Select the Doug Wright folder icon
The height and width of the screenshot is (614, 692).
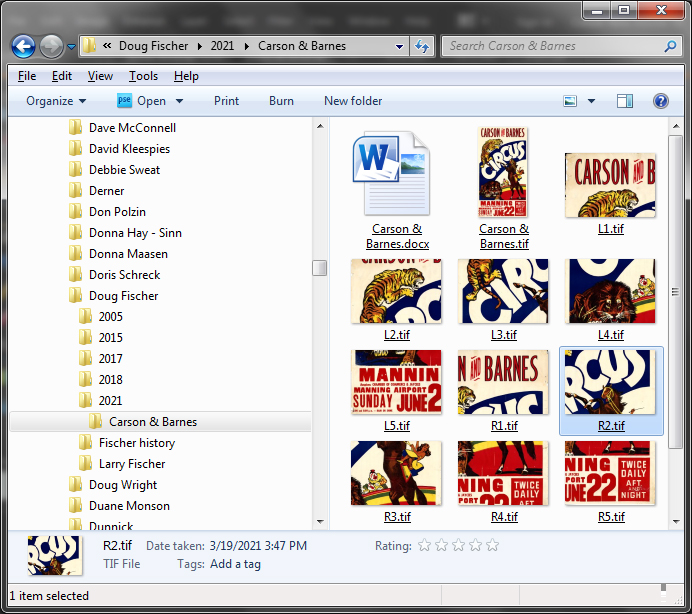(x=75, y=485)
